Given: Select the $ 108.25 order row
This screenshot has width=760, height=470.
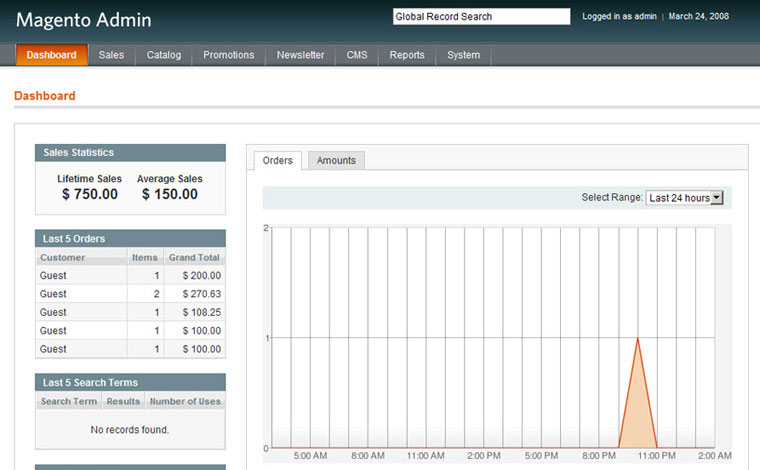Looking at the screenshot, I should (x=130, y=312).
